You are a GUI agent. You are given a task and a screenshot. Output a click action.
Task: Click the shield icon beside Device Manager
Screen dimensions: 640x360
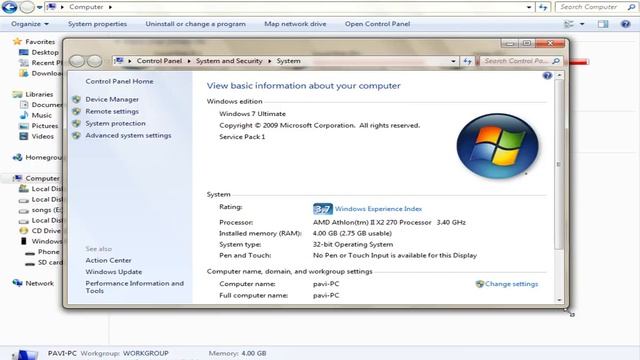[x=76, y=99]
